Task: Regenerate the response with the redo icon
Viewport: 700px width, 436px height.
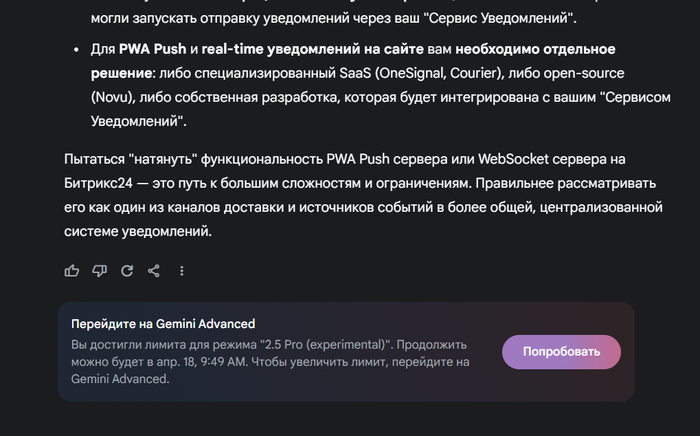Action: click(x=127, y=271)
